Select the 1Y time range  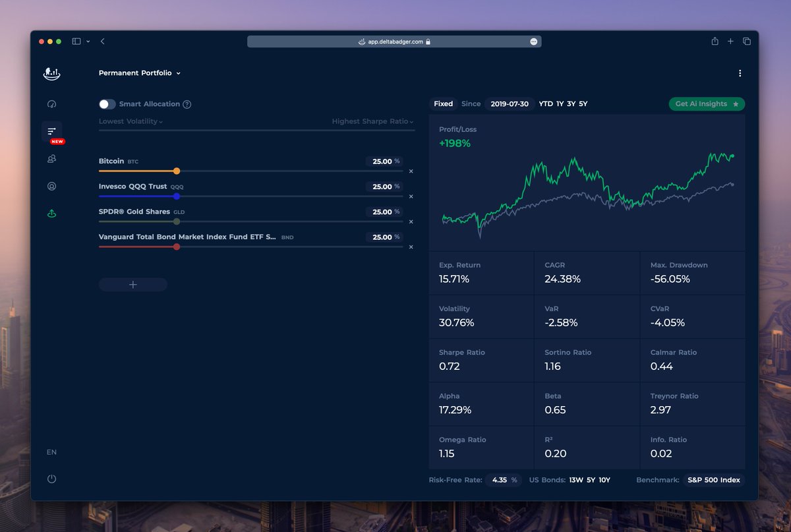pyautogui.click(x=560, y=103)
